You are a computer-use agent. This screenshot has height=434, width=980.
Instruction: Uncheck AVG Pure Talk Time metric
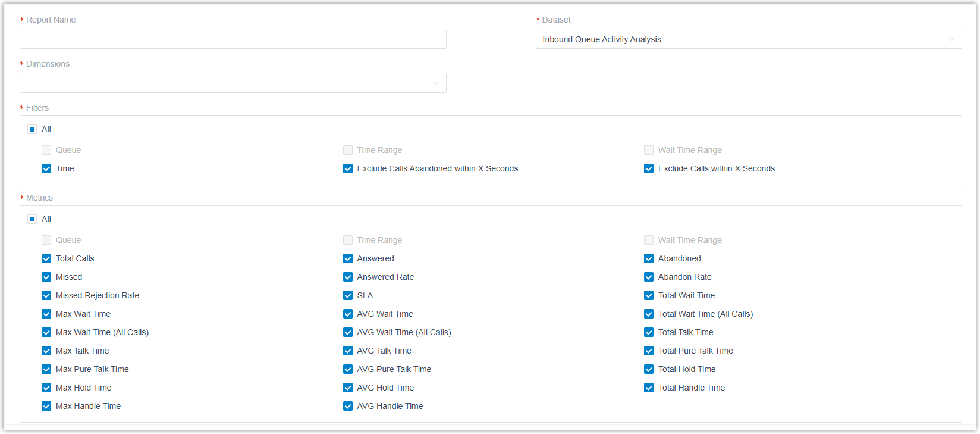pos(348,369)
